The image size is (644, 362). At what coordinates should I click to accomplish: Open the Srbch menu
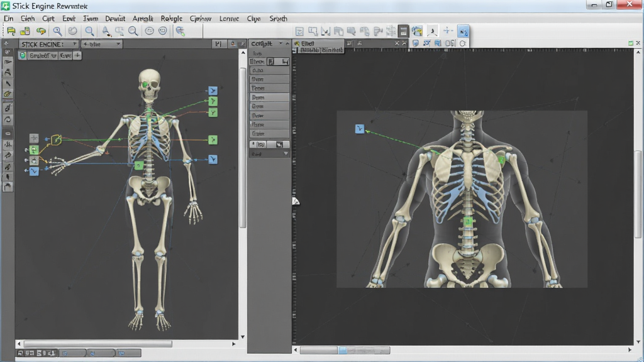click(x=278, y=18)
